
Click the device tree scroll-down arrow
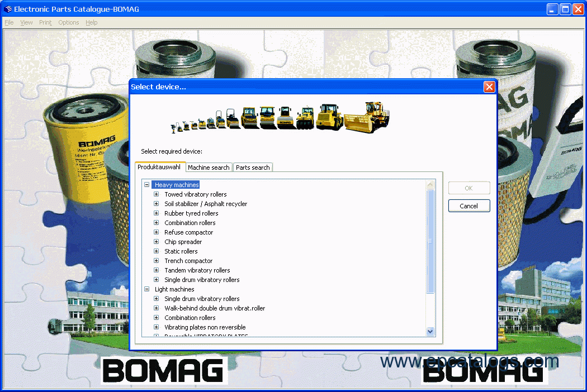pos(430,331)
